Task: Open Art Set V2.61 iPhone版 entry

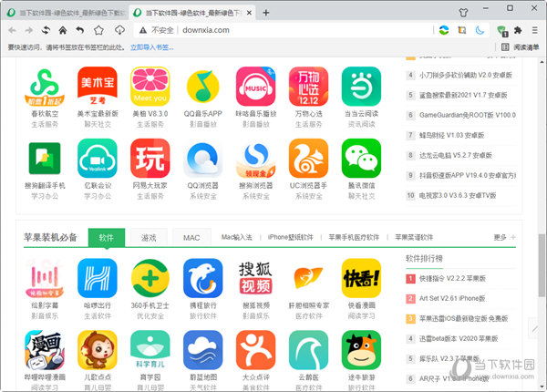Action: (x=452, y=298)
